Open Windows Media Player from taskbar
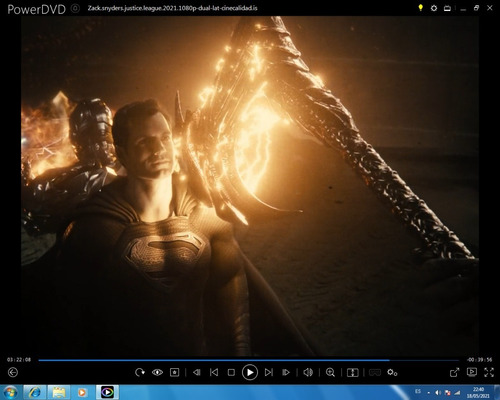Viewport: 500px width, 400px height. [x=82, y=392]
